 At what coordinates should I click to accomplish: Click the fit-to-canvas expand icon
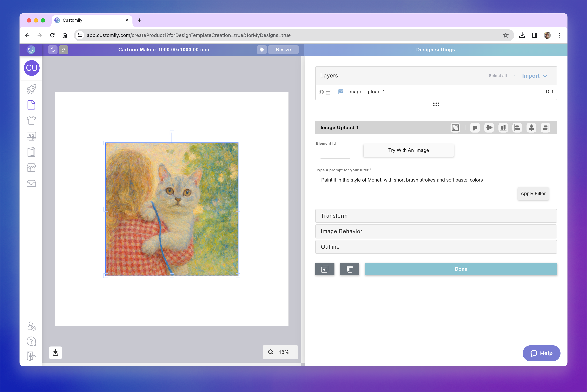(455, 128)
